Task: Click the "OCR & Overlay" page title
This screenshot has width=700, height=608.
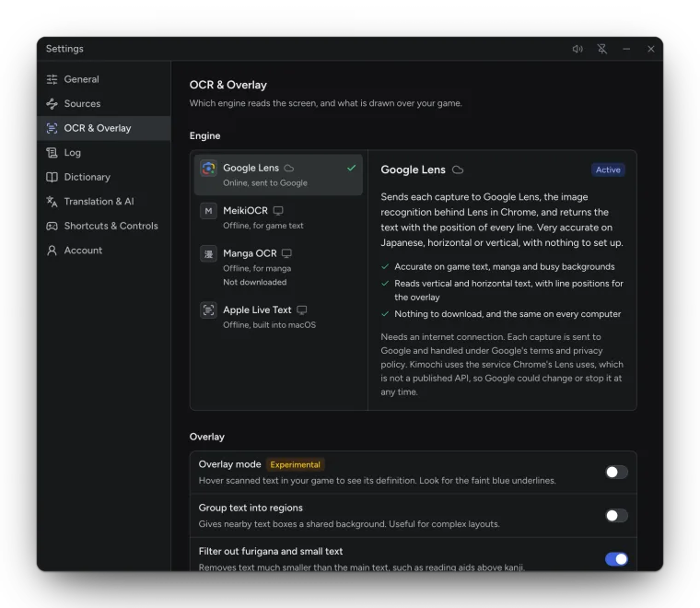Action: [228, 85]
